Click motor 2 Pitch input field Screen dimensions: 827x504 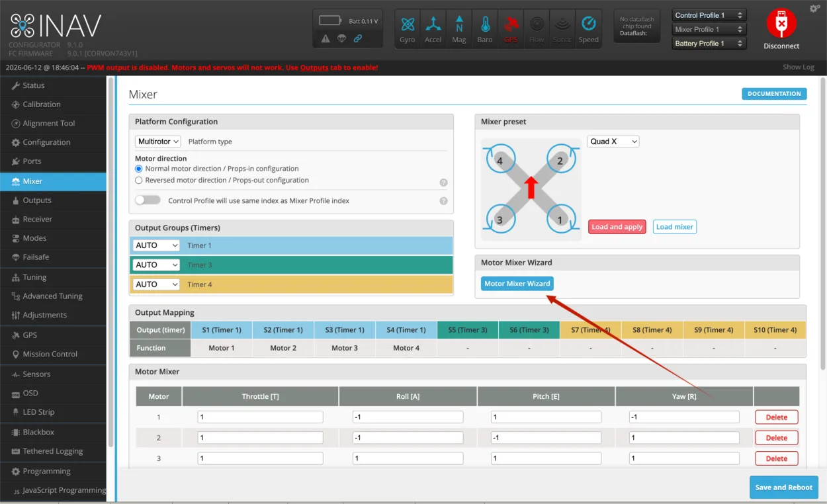pos(546,438)
